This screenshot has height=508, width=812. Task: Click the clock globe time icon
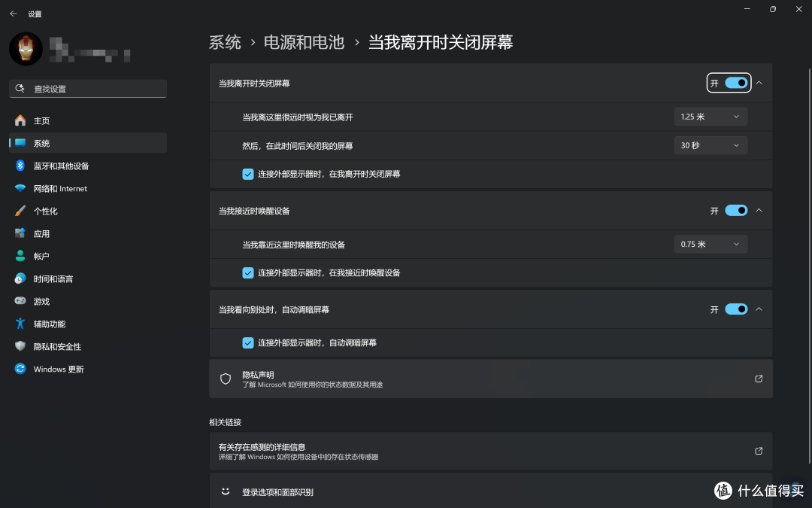(x=20, y=278)
